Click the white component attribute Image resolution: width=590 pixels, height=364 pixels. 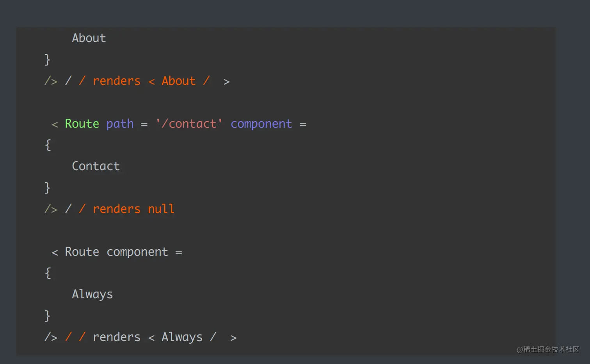pos(137,252)
